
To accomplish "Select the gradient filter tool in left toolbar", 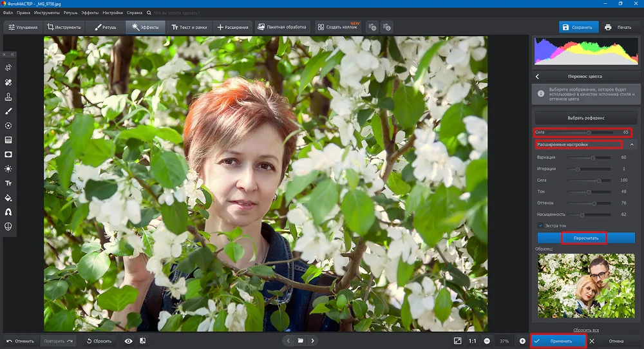I will [x=8, y=140].
